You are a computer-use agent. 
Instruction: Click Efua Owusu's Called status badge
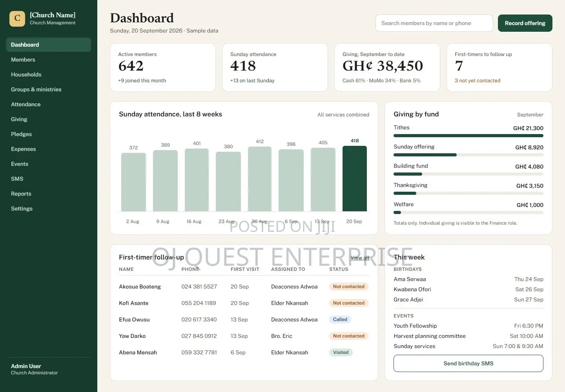[340, 319]
